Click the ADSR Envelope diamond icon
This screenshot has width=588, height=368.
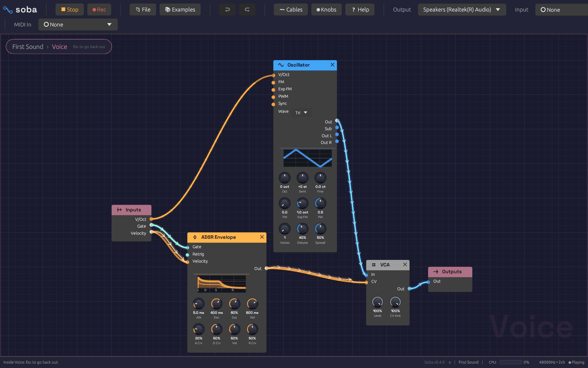195,237
